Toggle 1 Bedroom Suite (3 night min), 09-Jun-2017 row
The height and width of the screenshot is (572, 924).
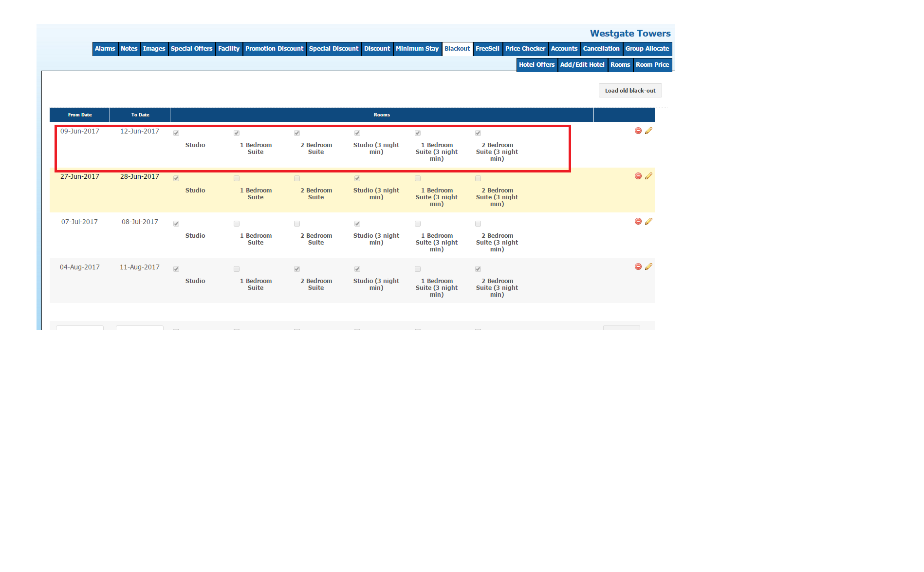(418, 133)
